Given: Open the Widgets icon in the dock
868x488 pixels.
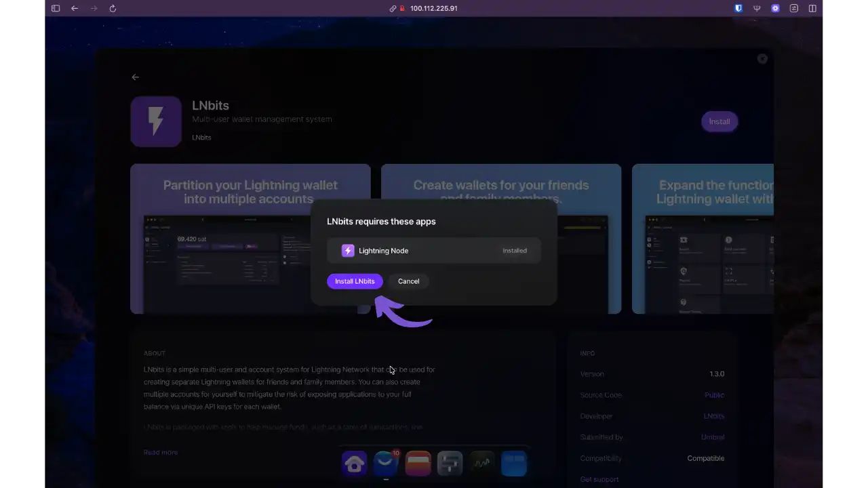Looking at the screenshot, I should pyautogui.click(x=514, y=464).
